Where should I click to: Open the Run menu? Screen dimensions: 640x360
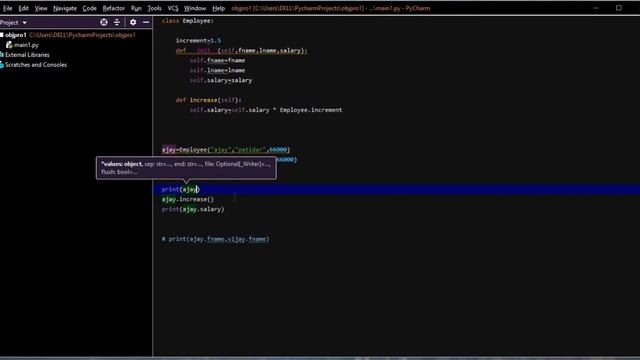[136, 8]
